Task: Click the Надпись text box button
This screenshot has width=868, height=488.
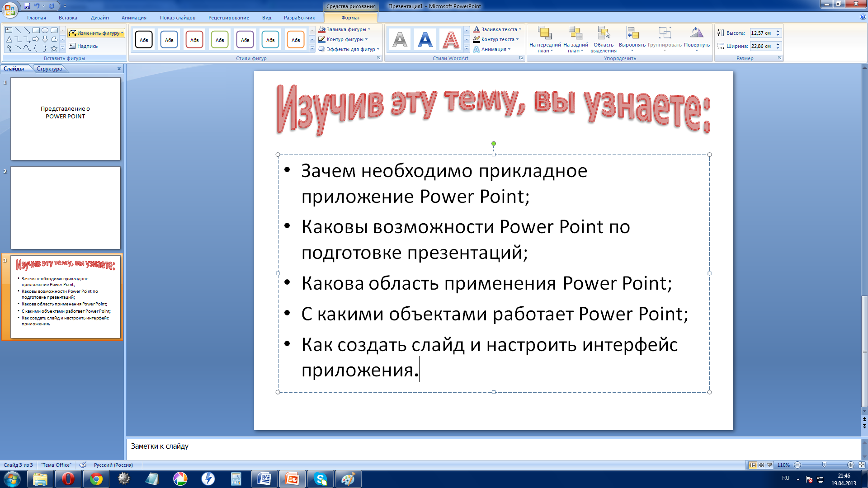Action: tap(84, 46)
